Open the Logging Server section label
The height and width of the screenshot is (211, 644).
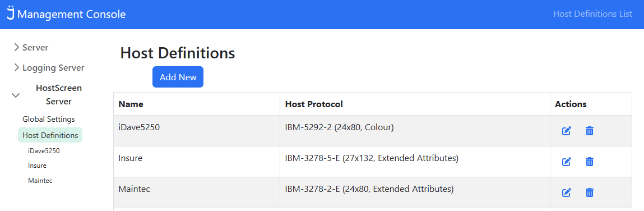(x=53, y=67)
